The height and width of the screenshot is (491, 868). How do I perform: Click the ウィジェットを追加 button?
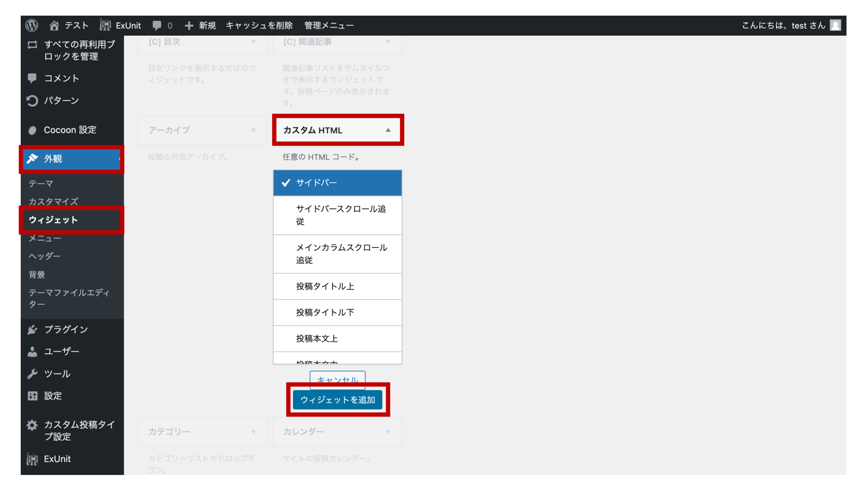338,399
